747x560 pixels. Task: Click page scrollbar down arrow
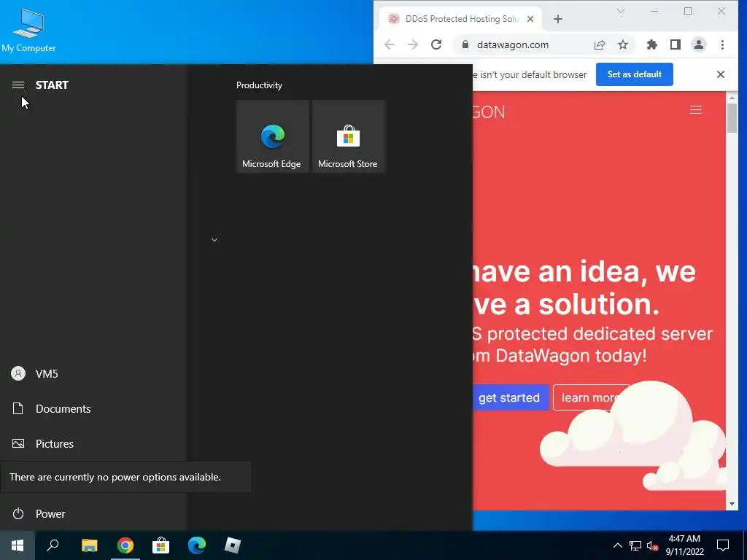[732, 504]
